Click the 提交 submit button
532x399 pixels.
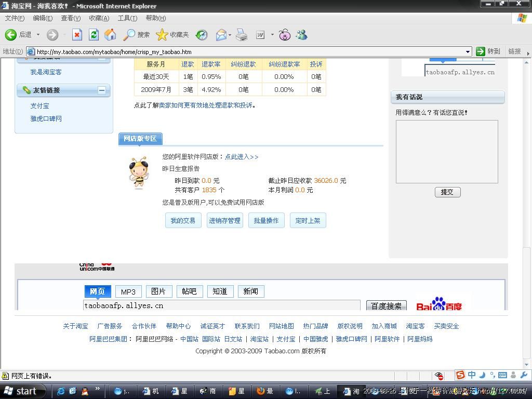click(447, 192)
